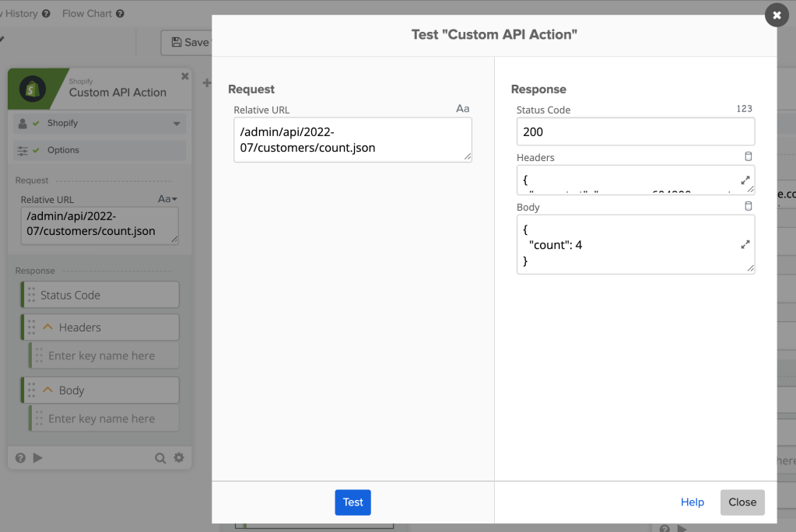The height and width of the screenshot is (532, 796).
Task: Copy Headers response using its clipboard icon
Action: 748,156
